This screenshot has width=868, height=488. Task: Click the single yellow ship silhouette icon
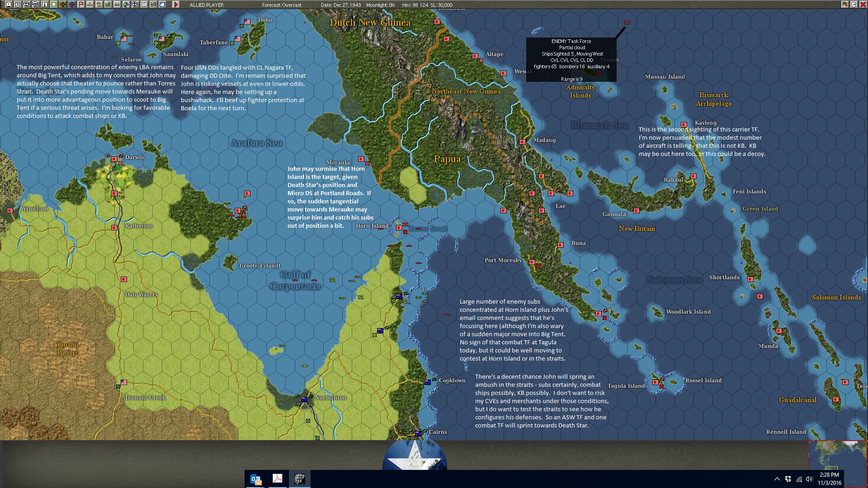90,5
